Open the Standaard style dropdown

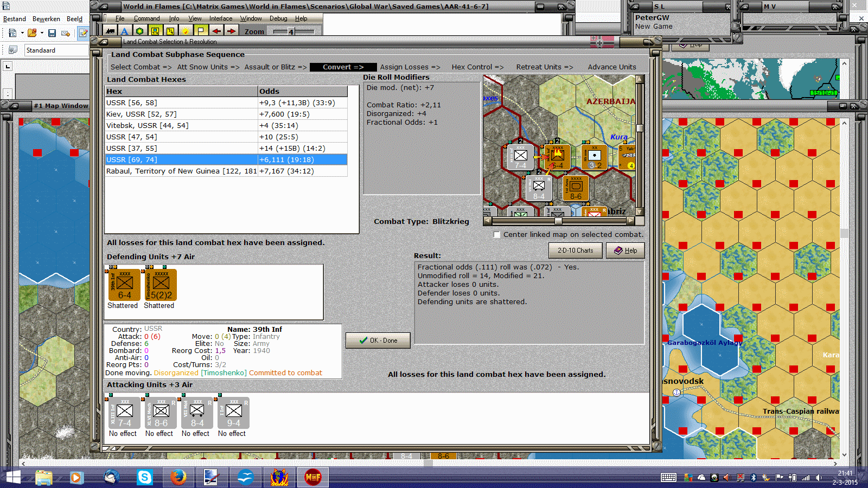pos(56,50)
